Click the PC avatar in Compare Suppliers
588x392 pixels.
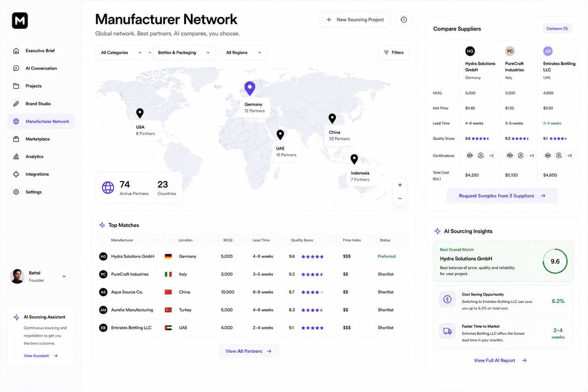[510, 51]
